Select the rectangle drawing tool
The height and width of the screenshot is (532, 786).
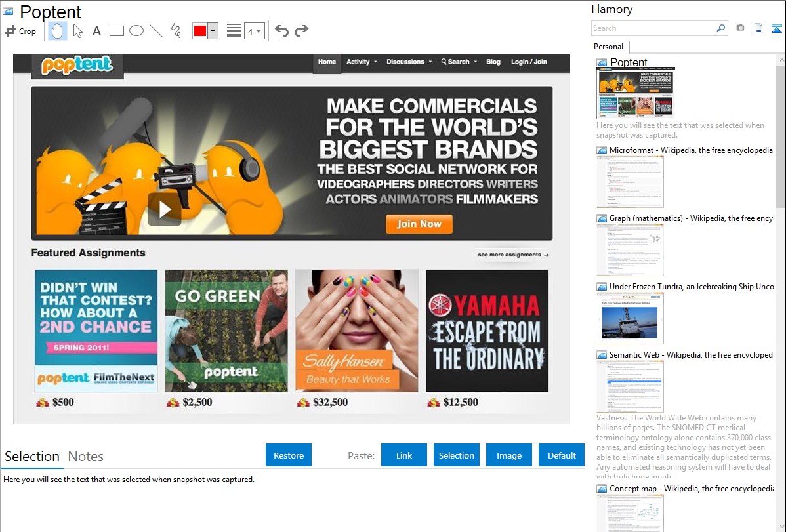click(116, 31)
